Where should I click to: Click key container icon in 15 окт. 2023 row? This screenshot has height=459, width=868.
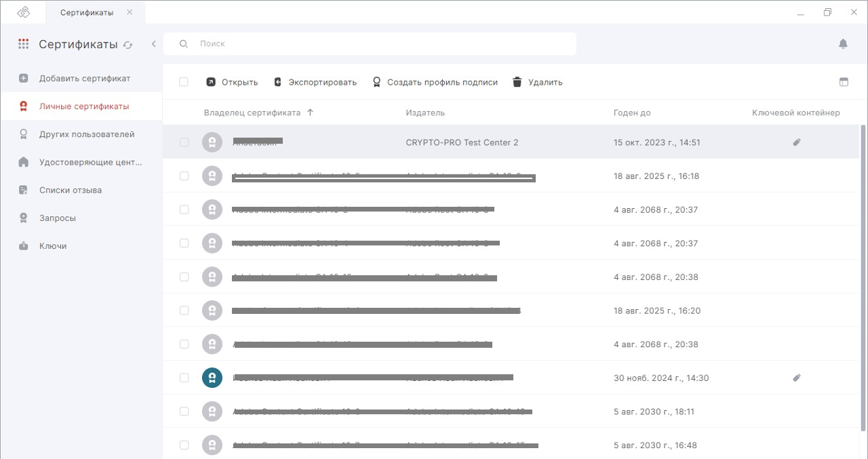point(797,142)
